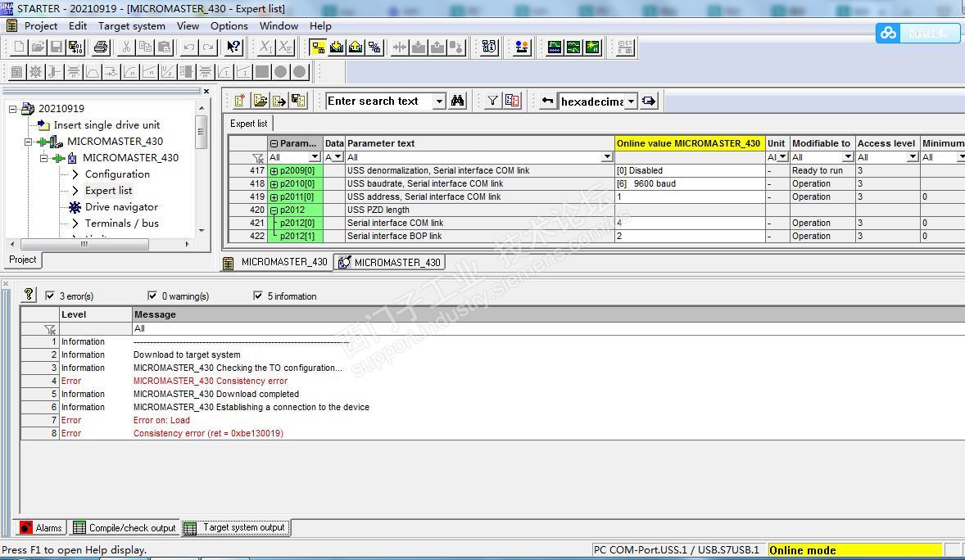Click the search text input field
Screen dimensions: 965x560
click(379, 101)
